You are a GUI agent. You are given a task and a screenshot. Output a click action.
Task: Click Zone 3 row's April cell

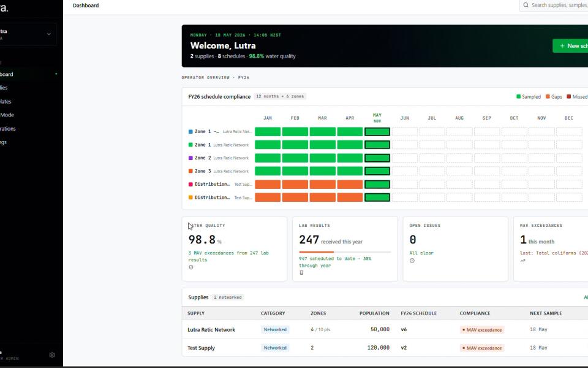pos(350,171)
